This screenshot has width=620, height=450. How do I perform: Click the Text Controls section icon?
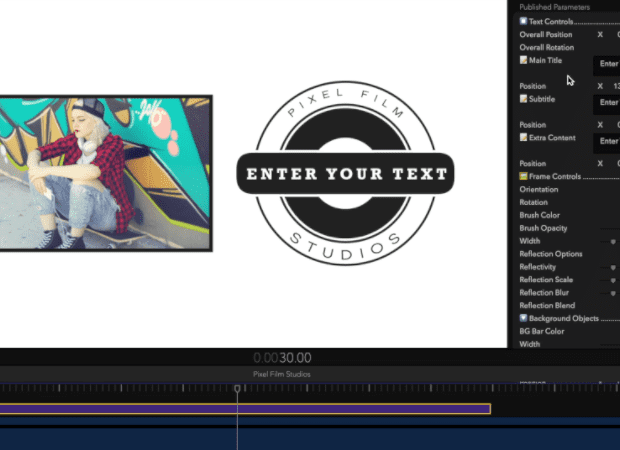[x=523, y=21]
